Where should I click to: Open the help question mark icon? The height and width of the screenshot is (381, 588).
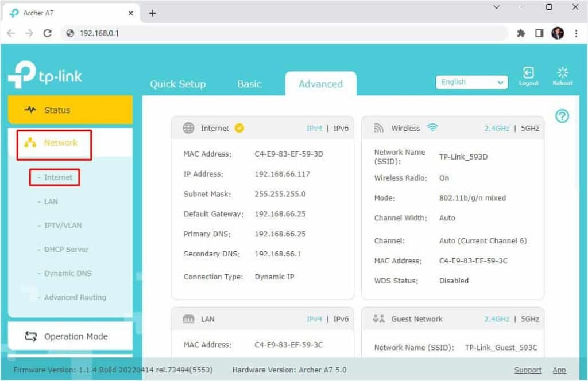pyautogui.click(x=562, y=116)
